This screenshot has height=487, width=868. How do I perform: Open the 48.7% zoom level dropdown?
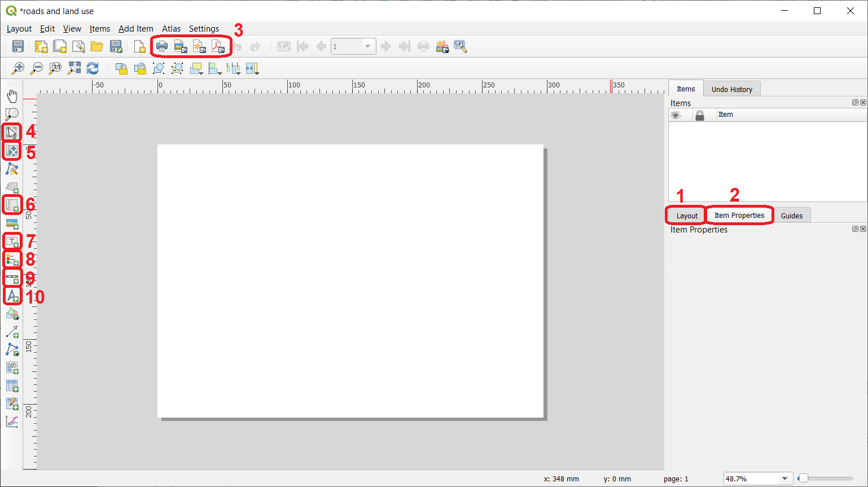point(785,479)
